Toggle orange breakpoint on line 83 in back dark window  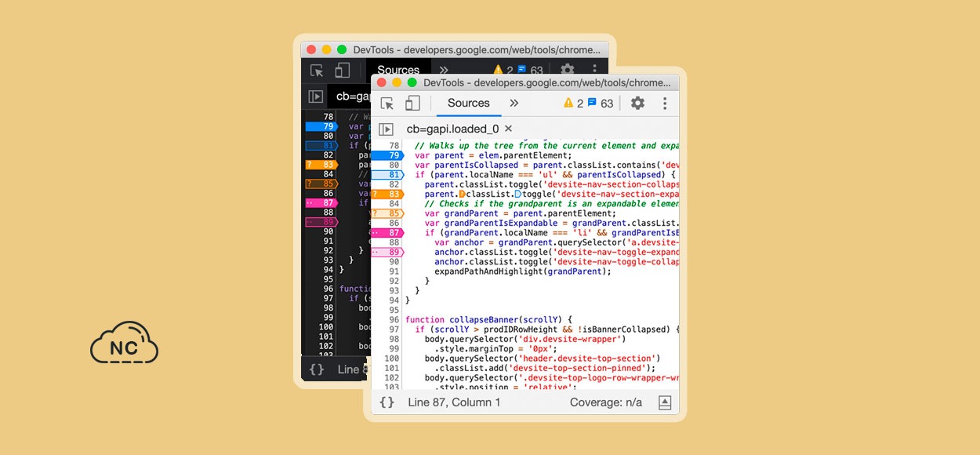point(321,165)
